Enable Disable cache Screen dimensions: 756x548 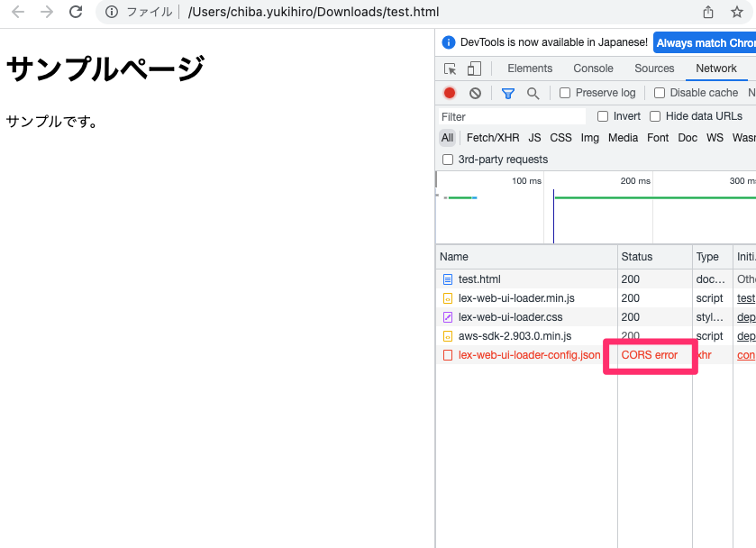[661, 93]
